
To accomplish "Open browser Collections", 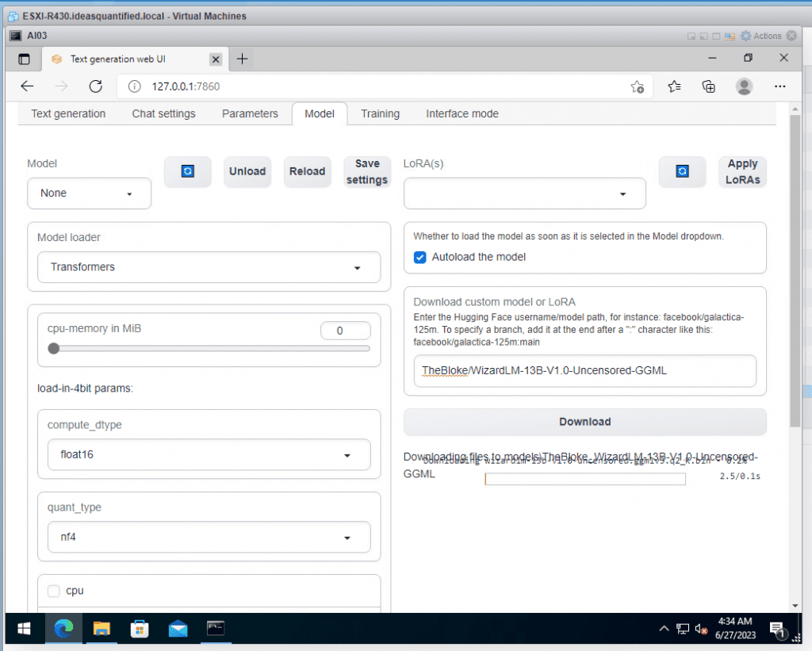I will coord(708,86).
